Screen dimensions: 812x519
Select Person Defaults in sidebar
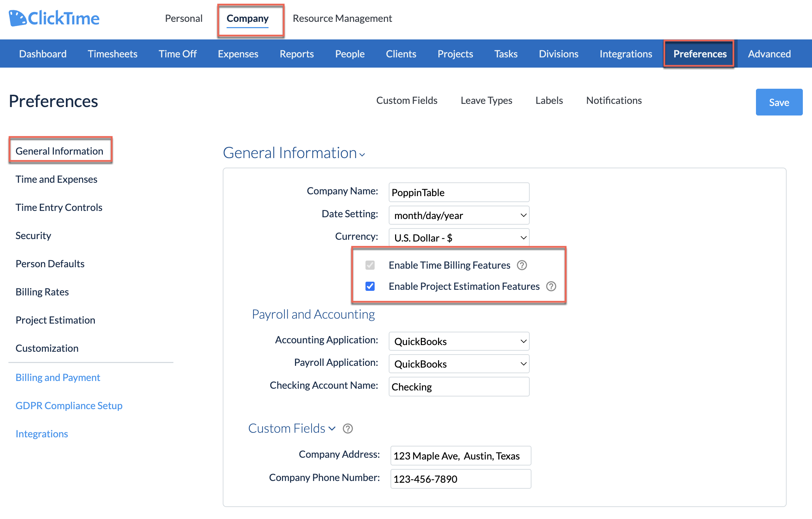(x=50, y=264)
